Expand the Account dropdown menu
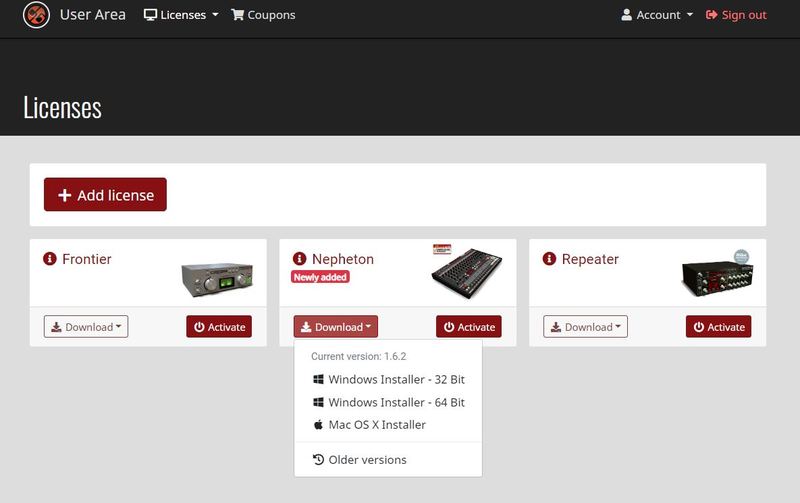Screen dimensions: 800x503 657,15
